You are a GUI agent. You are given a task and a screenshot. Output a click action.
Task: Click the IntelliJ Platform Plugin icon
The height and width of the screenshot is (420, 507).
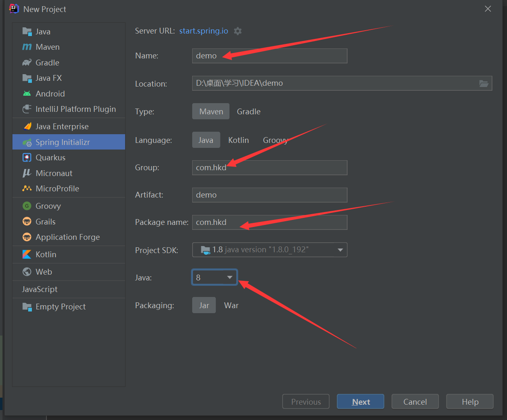(x=27, y=109)
